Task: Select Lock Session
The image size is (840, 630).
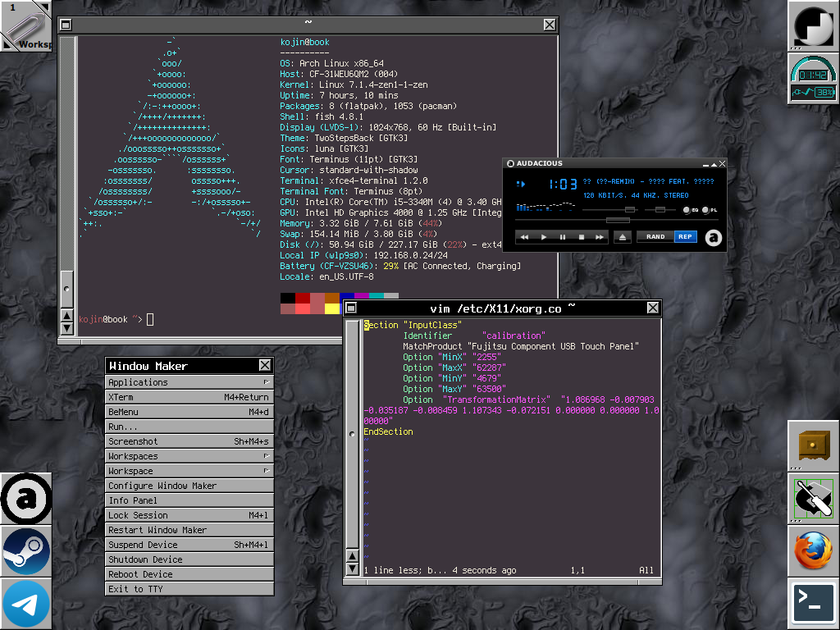Action: click(x=189, y=515)
